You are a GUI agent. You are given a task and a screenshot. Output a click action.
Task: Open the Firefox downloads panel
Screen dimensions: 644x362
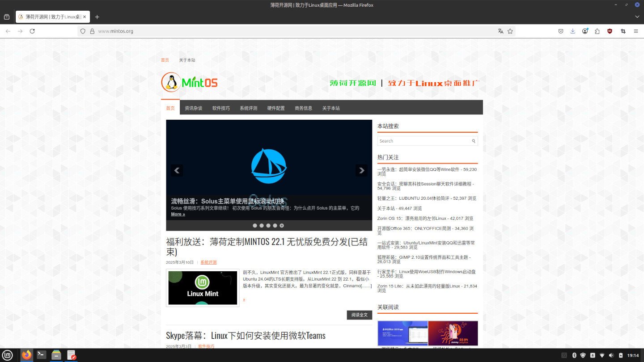573,31
